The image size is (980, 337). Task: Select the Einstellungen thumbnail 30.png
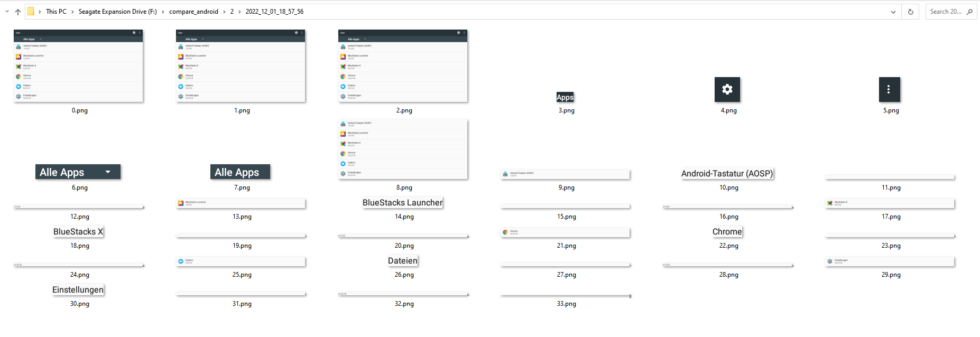pyautogui.click(x=78, y=290)
